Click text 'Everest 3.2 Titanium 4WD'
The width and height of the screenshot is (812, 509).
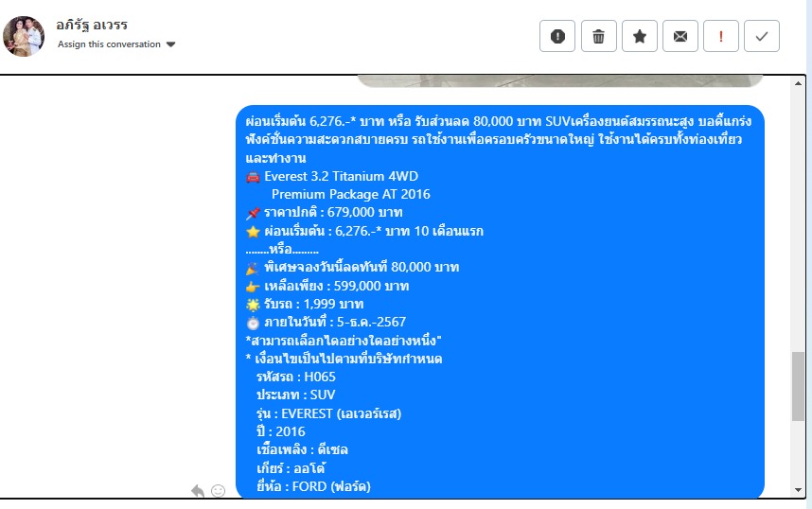tap(342, 176)
